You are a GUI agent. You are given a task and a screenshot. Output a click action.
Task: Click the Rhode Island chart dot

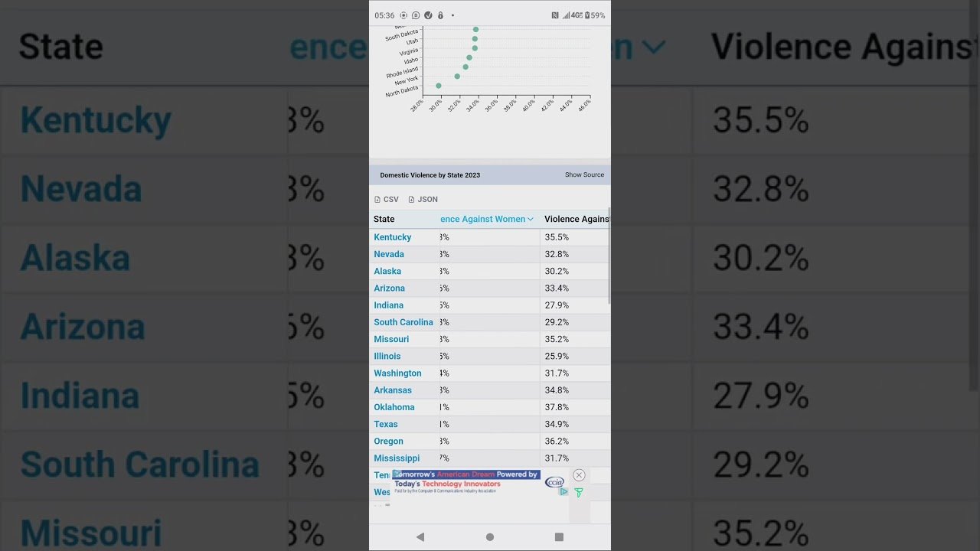click(x=465, y=67)
